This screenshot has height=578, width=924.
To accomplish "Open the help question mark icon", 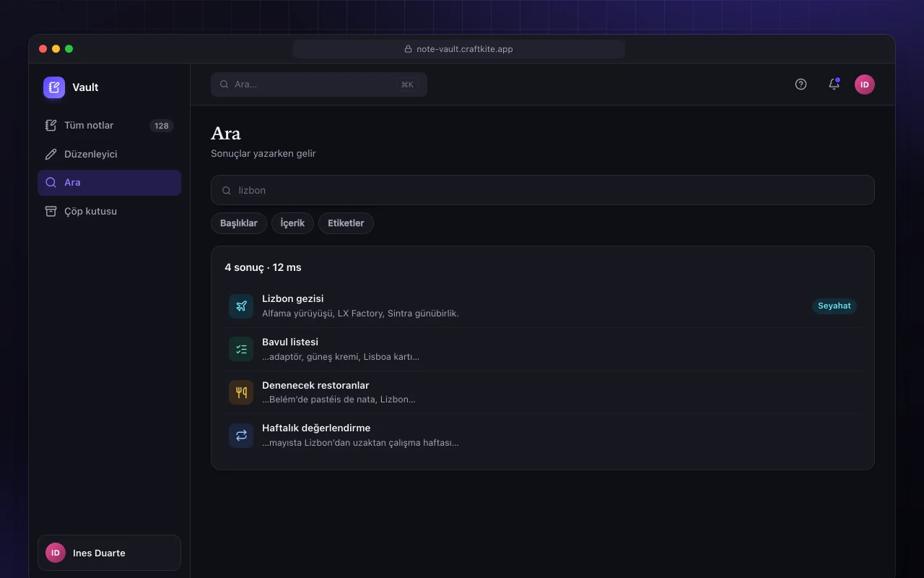I will coord(801,84).
